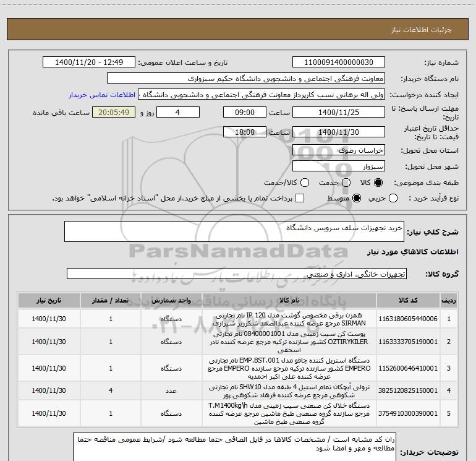This screenshot has height=461, width=476.
Task: Select item code 3825120825150001
Action: (x=408, y=390)
